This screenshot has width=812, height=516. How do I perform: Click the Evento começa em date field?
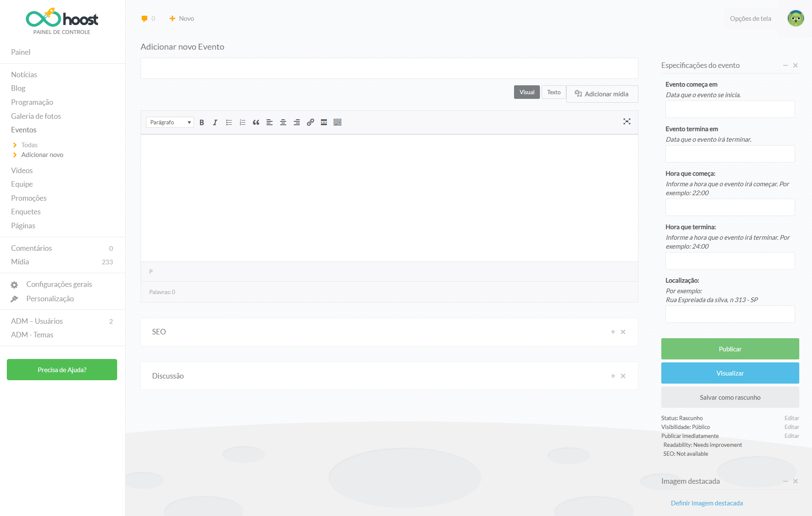pos(730,109)
